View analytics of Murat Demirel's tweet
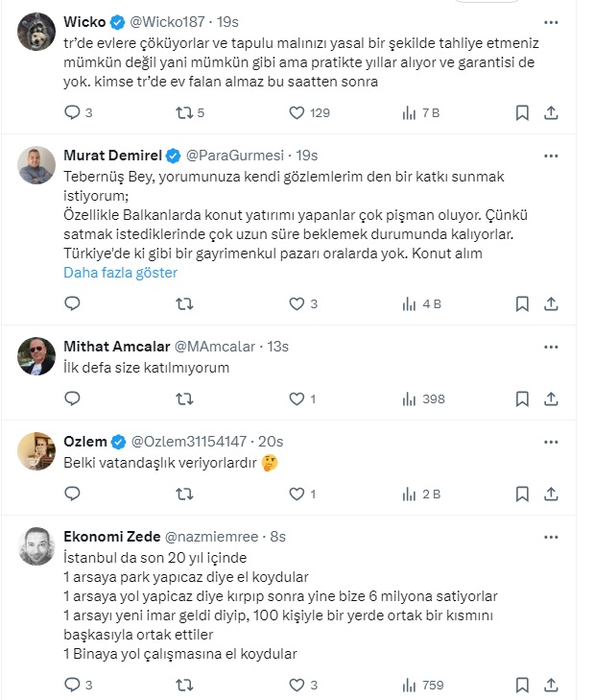The height and width of the screenshot is (700, 594). coord(410,304)
